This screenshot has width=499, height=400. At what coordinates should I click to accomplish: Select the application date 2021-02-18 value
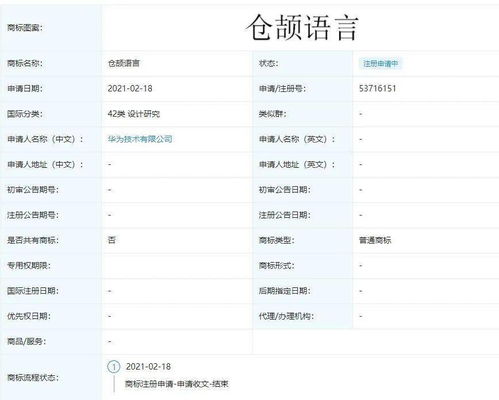point(130,89)
